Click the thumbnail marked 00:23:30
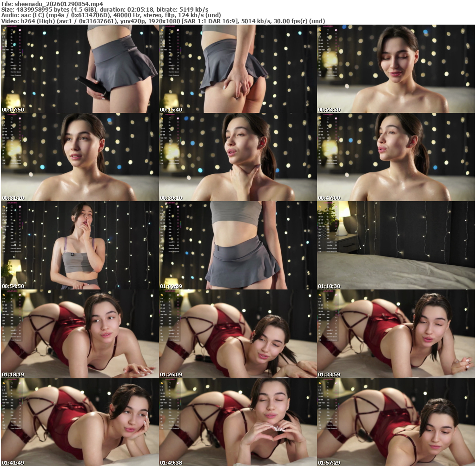476x466 pixels. click(x=396, y=69)
